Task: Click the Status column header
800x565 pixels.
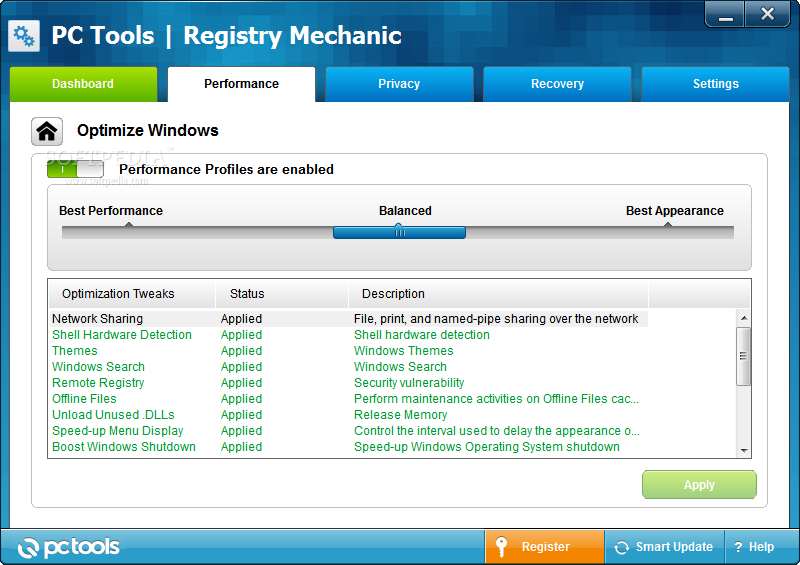Action: [282, 294]
